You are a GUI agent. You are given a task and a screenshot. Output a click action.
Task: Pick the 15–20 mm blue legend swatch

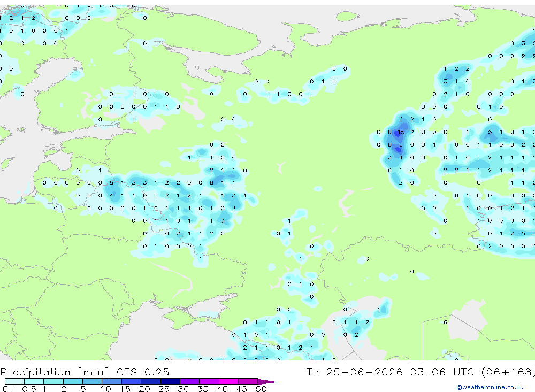click(x=132, y=381)
